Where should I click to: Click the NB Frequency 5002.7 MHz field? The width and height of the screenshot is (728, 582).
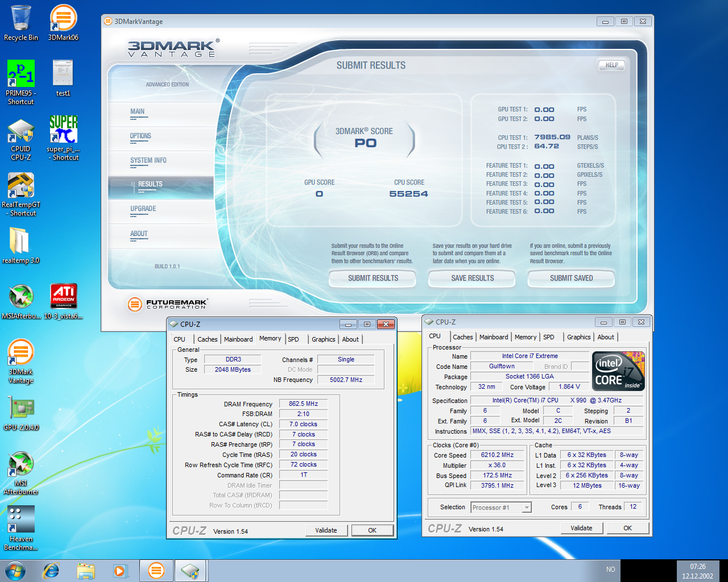click(x=346, y=380)
